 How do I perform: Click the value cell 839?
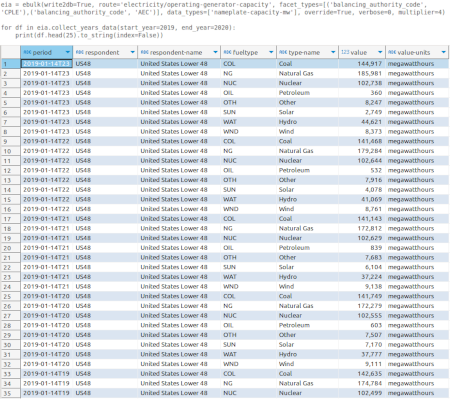(362, 248)
